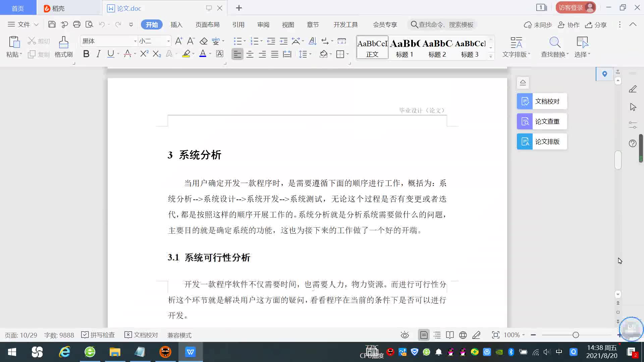Click the center alignment icon

250,54
